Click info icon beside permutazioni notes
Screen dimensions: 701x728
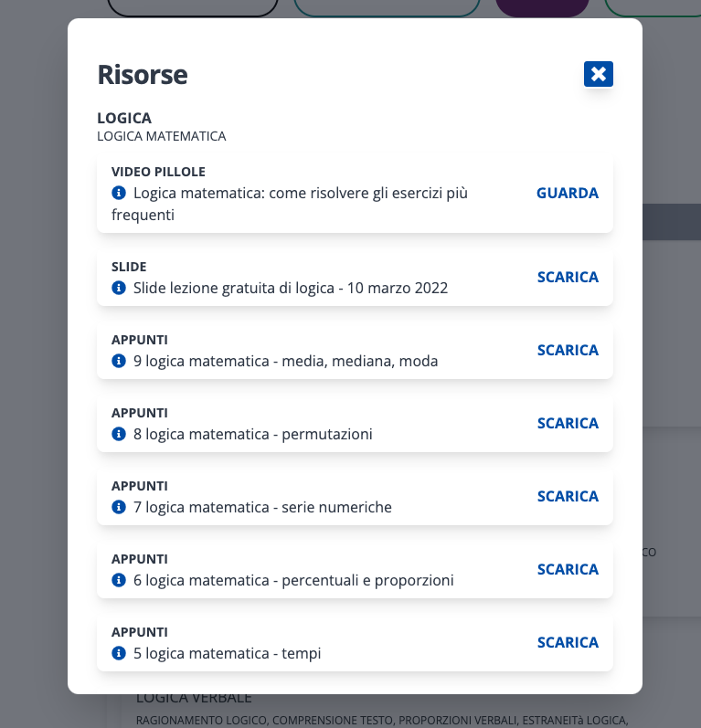tap(119, 435)
